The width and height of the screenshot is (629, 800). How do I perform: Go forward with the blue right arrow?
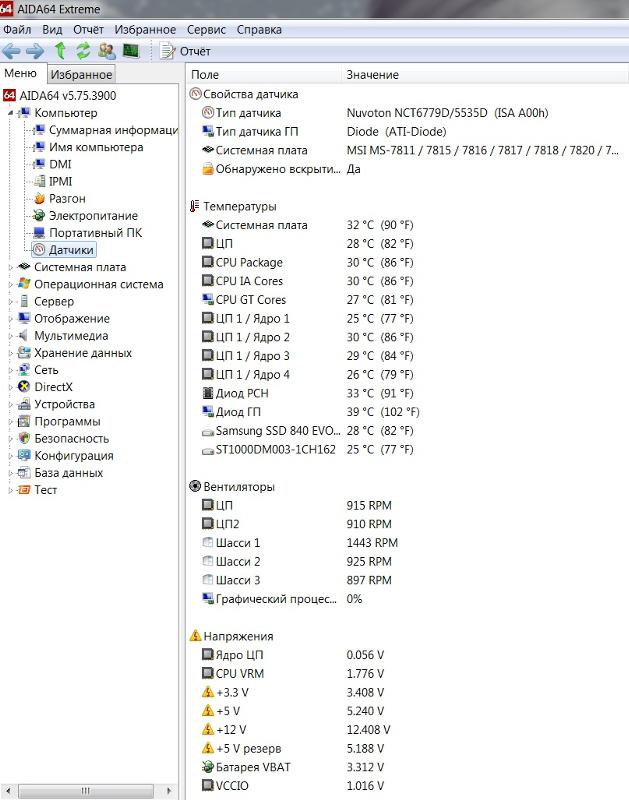(x=35, y=51)
